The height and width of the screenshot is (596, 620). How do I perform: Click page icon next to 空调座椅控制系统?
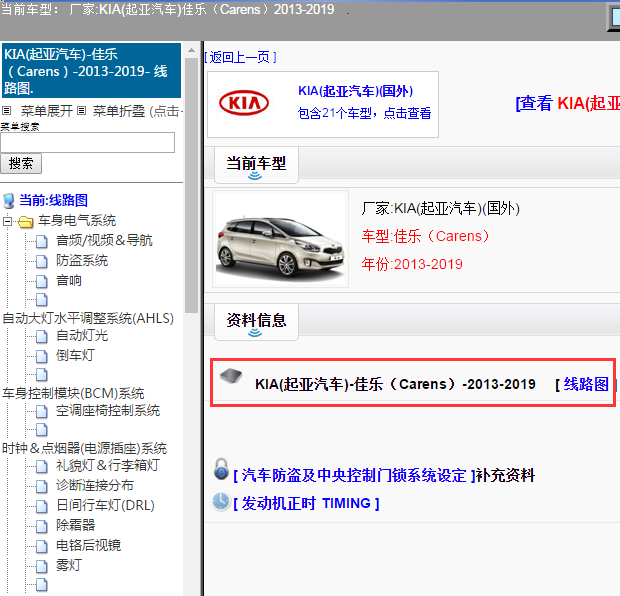pos(42,411)
